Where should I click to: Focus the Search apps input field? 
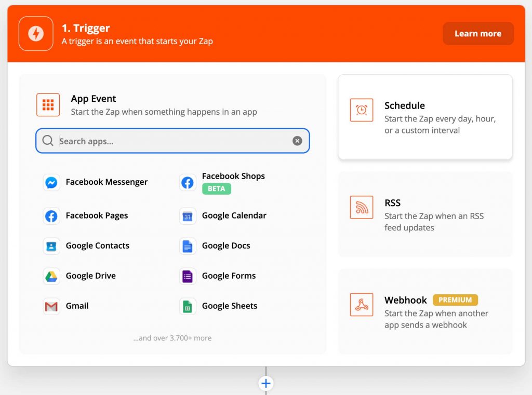point(171,141)
